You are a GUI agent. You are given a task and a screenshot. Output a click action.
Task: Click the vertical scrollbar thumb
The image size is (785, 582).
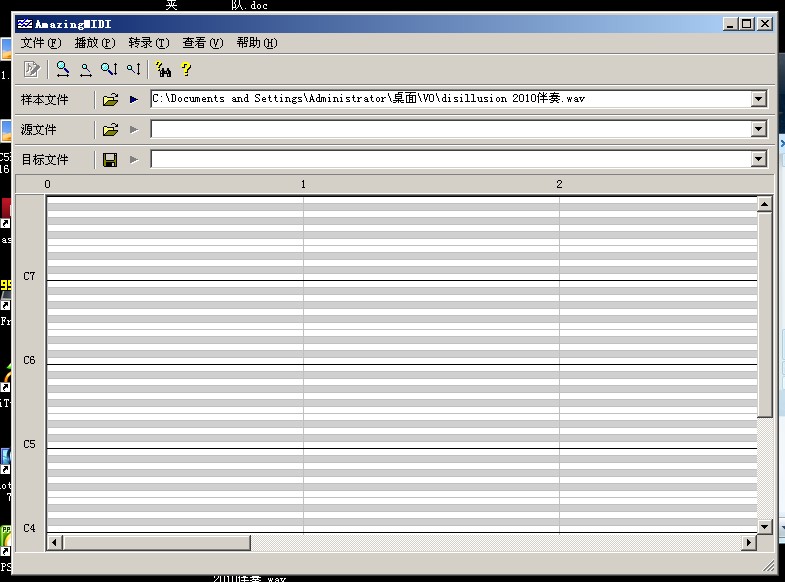(764, 314)
